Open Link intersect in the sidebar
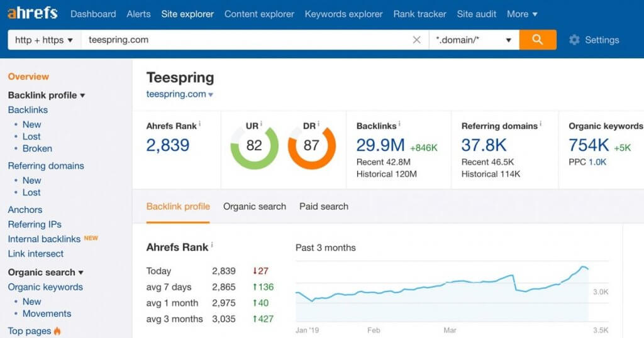 36,254
